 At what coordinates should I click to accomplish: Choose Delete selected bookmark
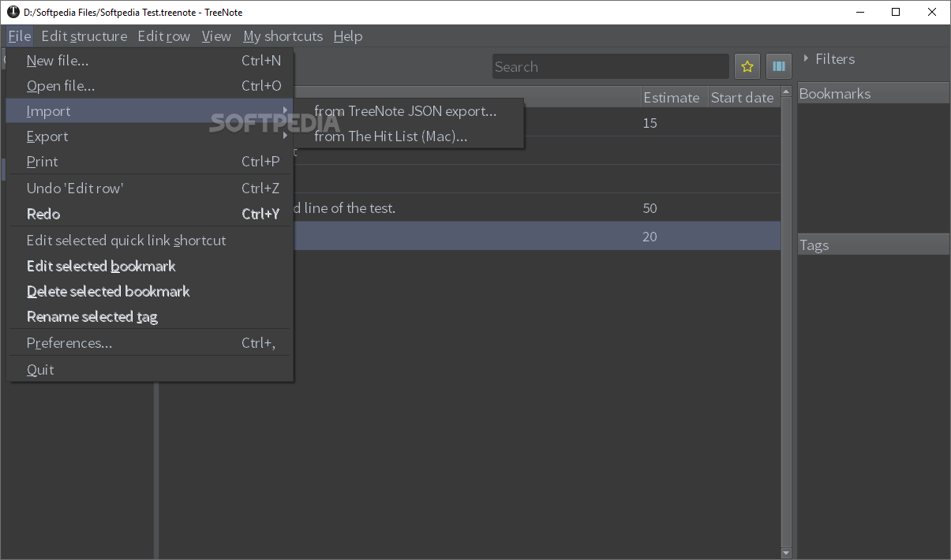click(150, 291)
